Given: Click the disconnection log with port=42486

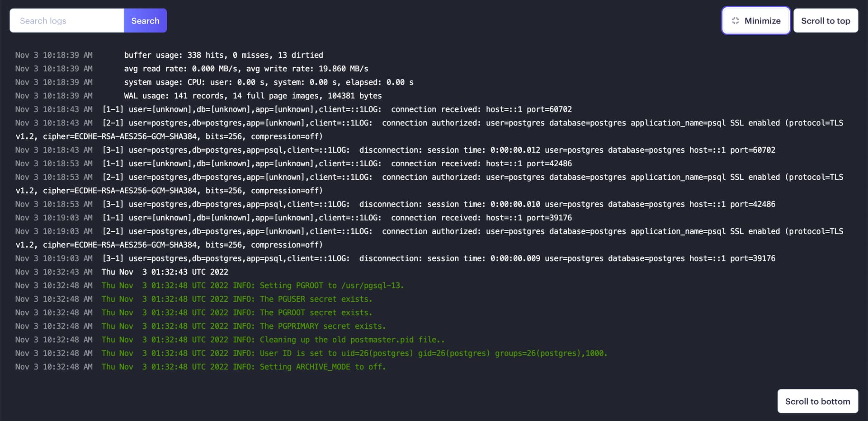Looking at the screenshot, I should tap(395, 204).
